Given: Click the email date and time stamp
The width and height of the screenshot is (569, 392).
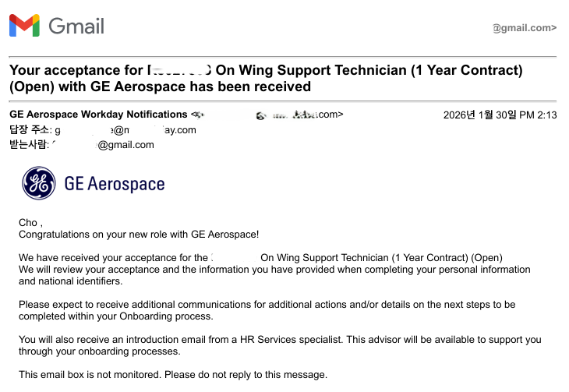Looking at the screenshot, I should [x=500, y=115].
